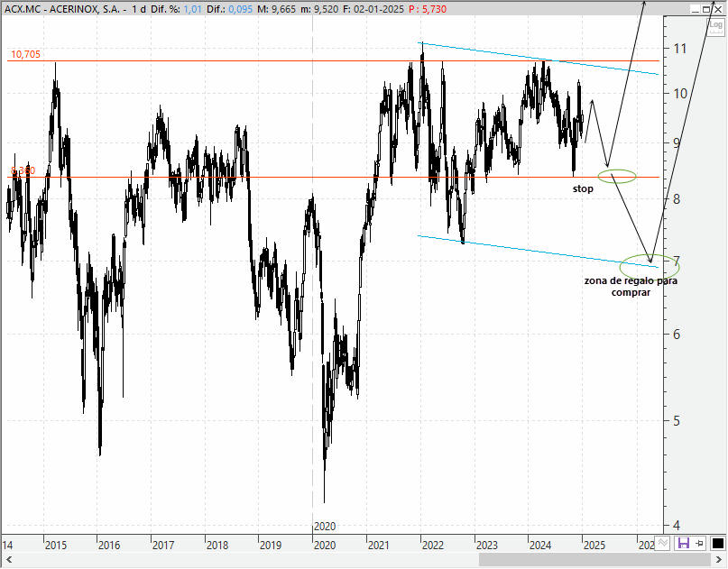Click the 2020 marker above the date axis
Viewport: 728px width, 569px height.
pos(325,527)
